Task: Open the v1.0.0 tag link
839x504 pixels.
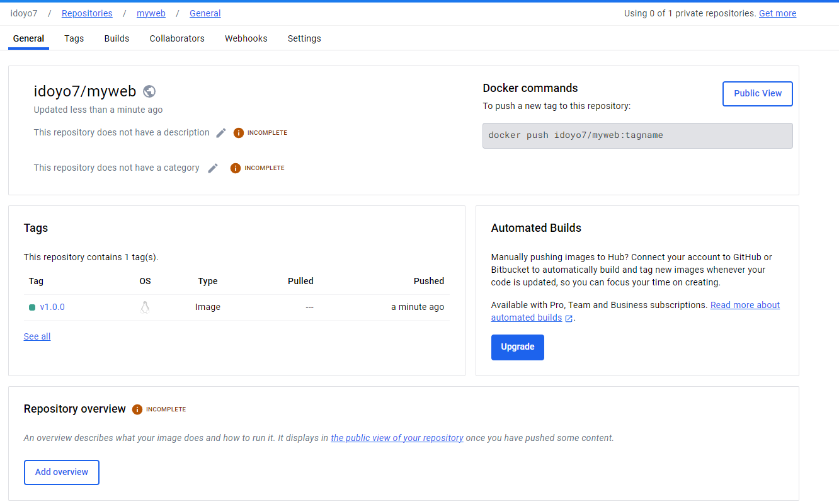Action: pyautogui.click(x=52, y=307)
